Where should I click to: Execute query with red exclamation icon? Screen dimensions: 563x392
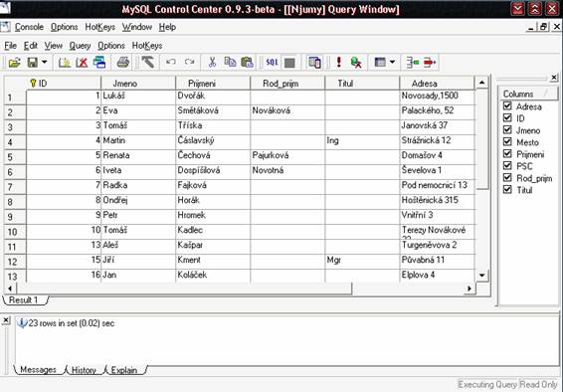(338, 63)
